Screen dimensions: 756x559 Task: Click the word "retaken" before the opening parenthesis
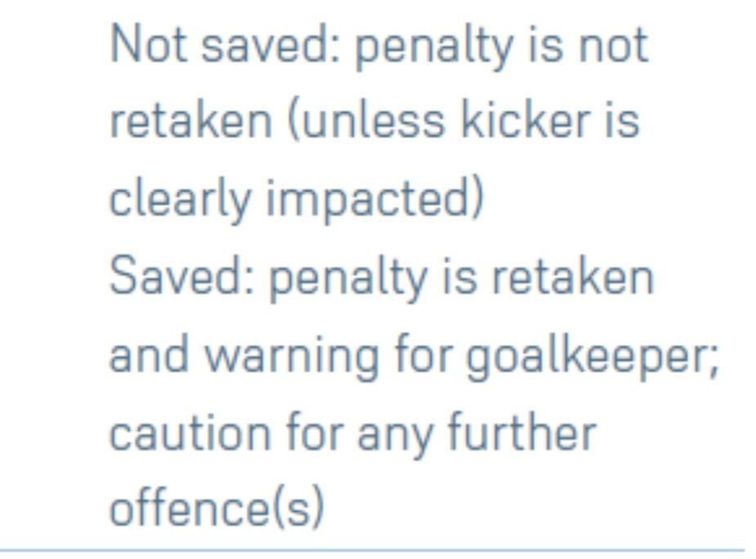click(191, 121)
